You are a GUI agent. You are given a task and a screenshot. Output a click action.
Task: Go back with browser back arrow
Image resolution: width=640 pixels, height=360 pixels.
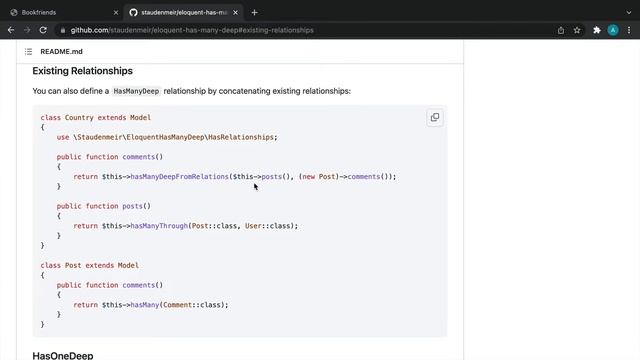point(11,30)
